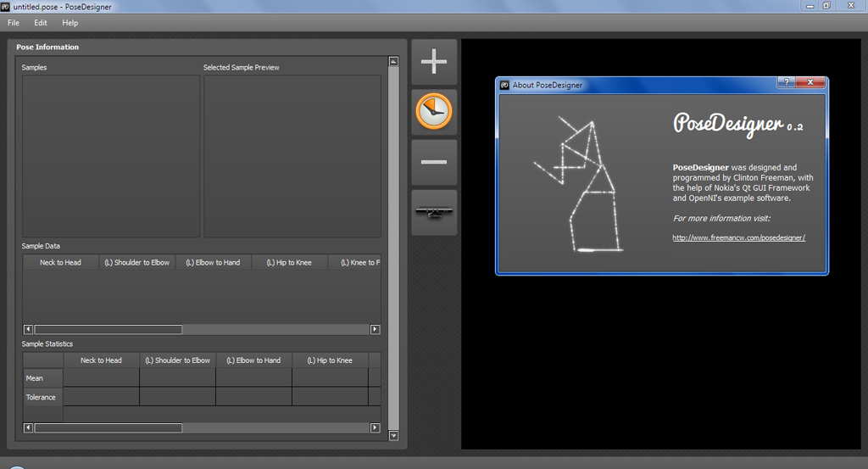Click Tolerance cell under (L) Shoulder to Elbow

click(x=178, y=396)
